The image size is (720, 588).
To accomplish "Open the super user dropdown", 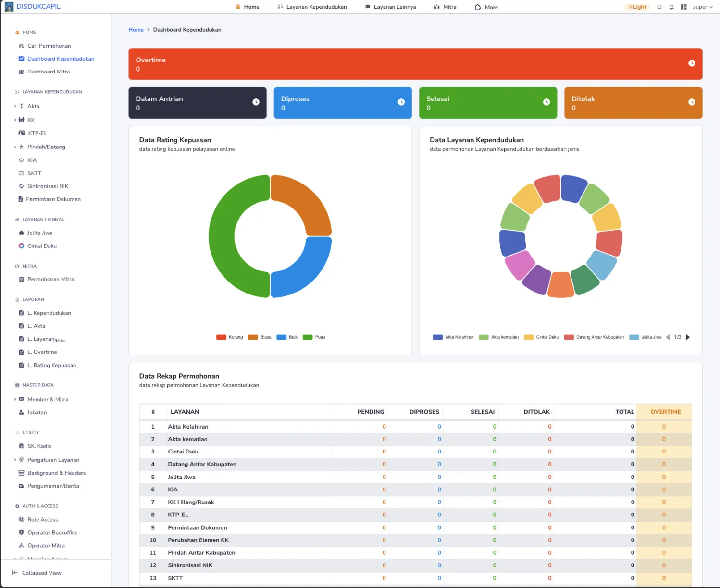I will coord(703,7).
